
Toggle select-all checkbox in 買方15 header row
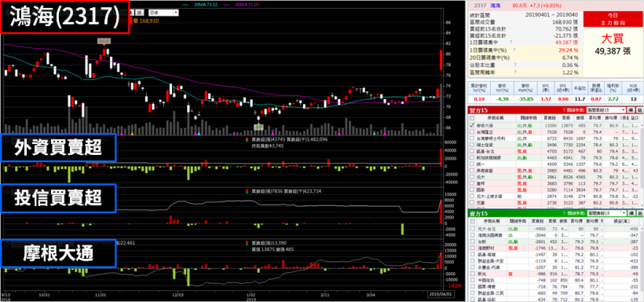(472, 118)
